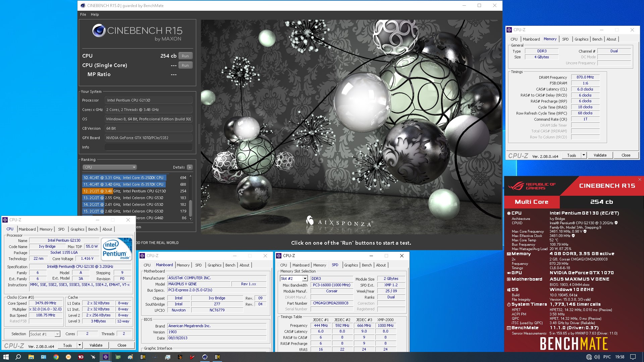This screenshot has height=362, width=644.
Task: Click DRAM Frequency value 870.0 MHz
Action: pos(585,77)
